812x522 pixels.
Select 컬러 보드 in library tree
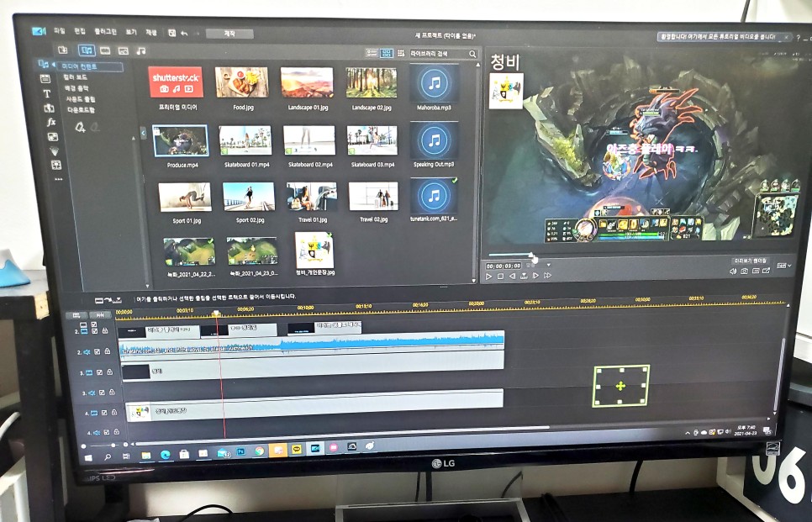click(76, 77)
